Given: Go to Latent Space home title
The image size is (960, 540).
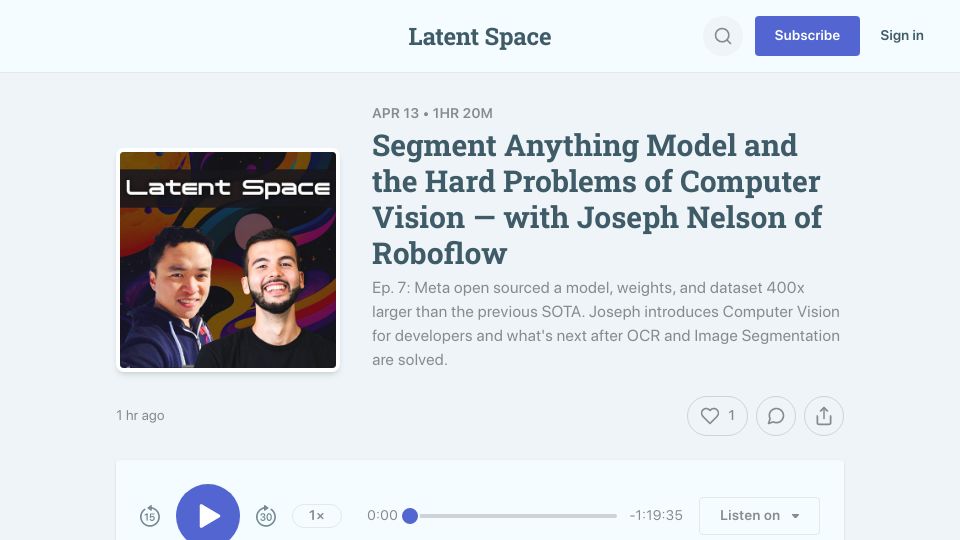Looking at the screenshot, I should [x=479, y=37].
